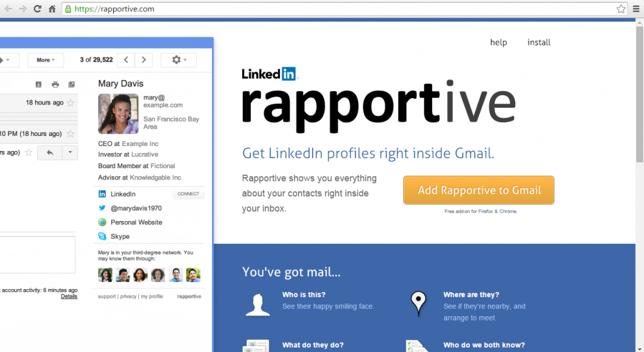Click the LinkedIn CONNECT button
This screenshot has height=352, width=644.
click(188, 194)
